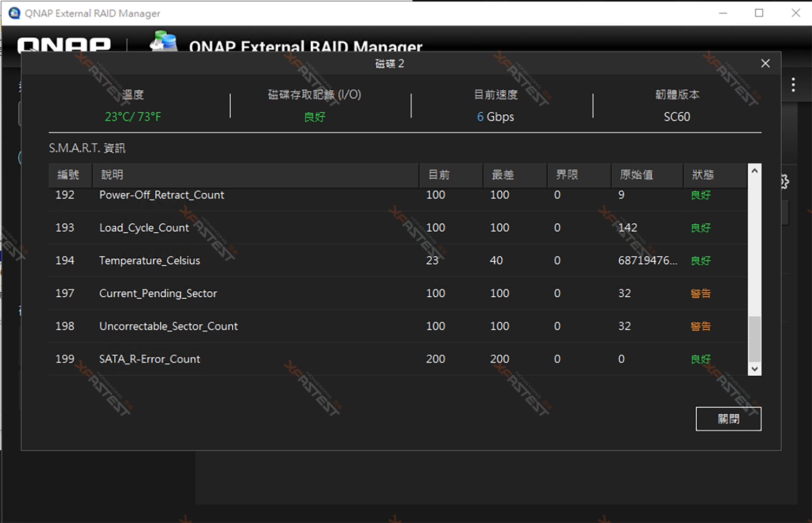
Task: Minimize the QNAP External RAID Manager window
Action: (x=723, y=13)
